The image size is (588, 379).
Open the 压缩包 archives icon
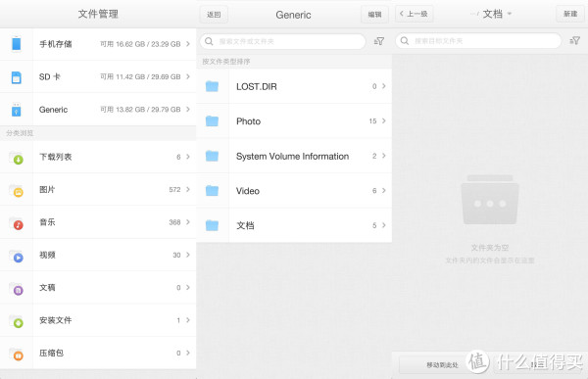[x=17, y=354]
